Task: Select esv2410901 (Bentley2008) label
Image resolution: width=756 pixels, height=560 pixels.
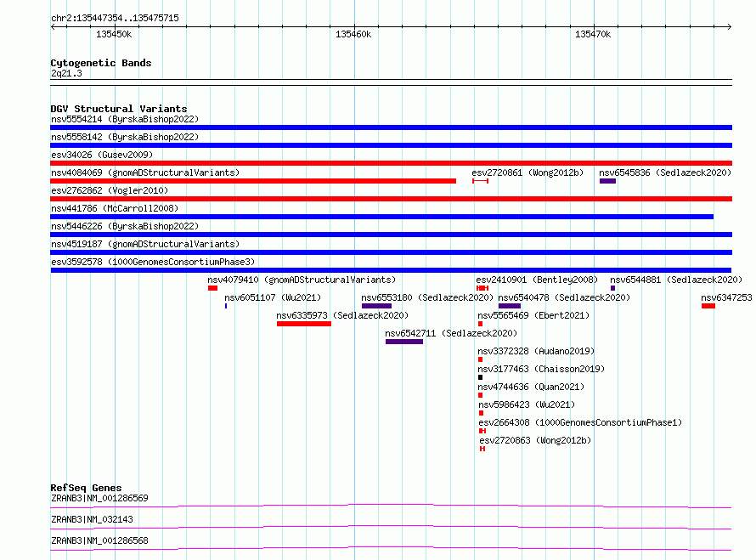Action: pyautogui.click(x=537, y=280)
